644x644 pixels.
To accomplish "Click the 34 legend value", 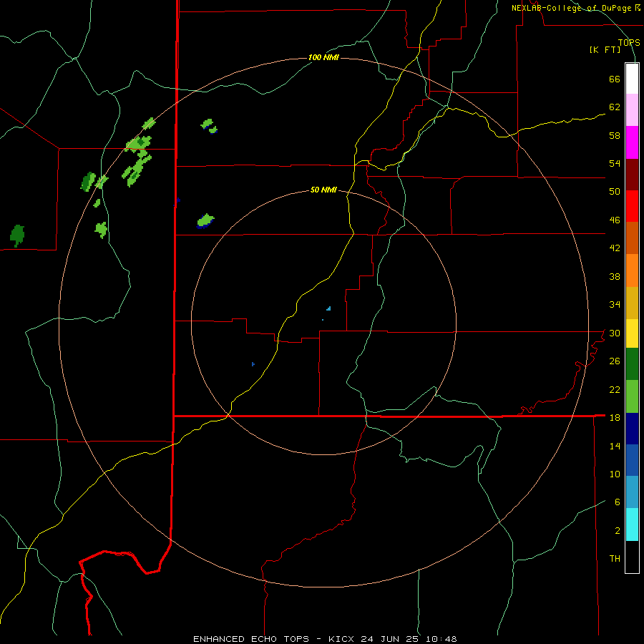I will tap(615, 305).
